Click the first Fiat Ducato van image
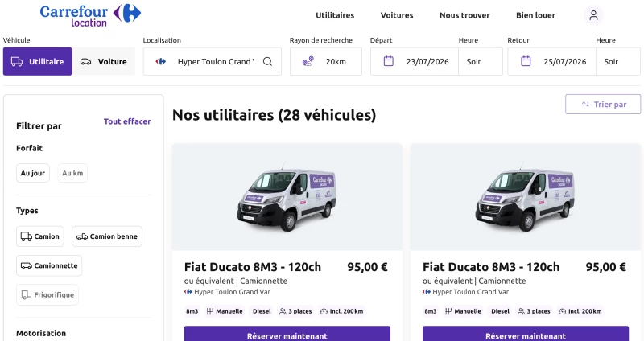This screenshot has height=341, width=644. [x=287, y=198]
